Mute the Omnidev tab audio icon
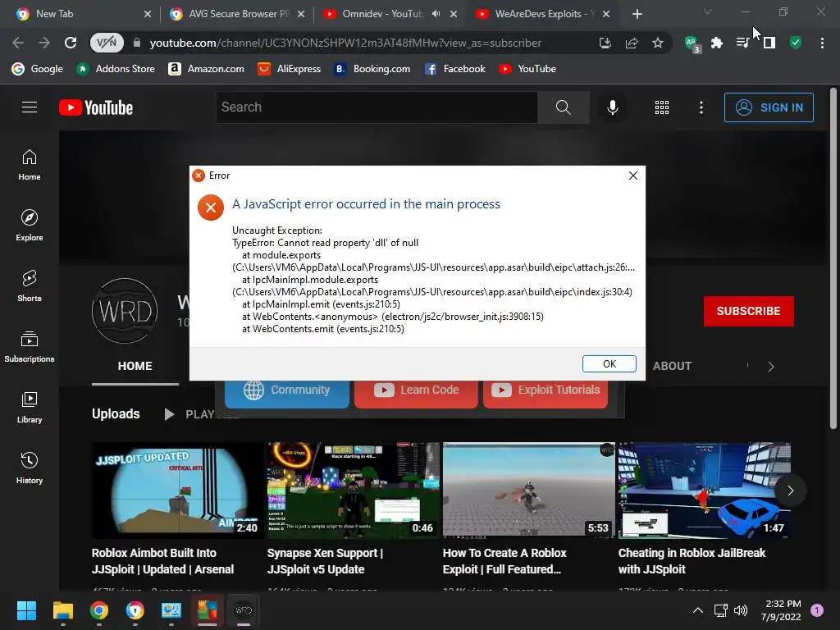Viewport: 840px width, 630px height. click(436, 14)
